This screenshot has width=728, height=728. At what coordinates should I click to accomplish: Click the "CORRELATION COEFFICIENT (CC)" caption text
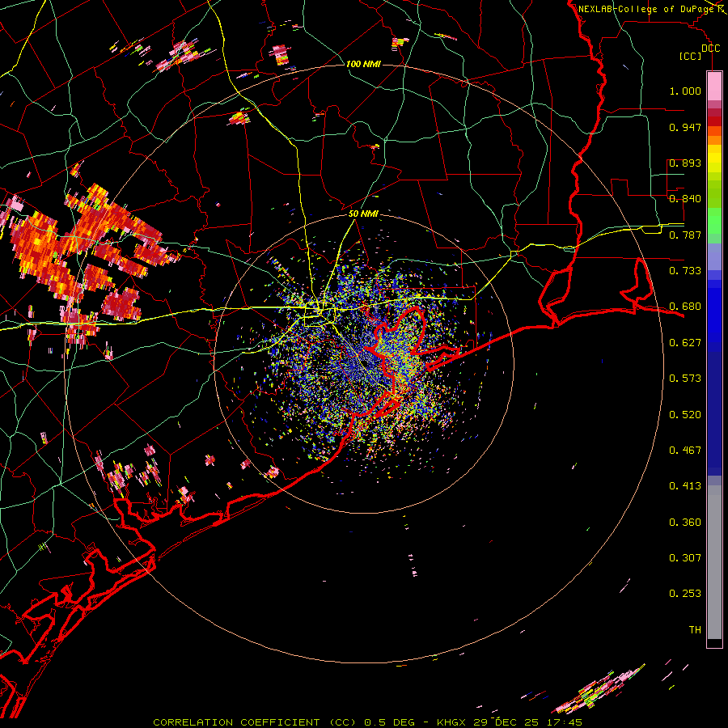click(x=255, y=722)
